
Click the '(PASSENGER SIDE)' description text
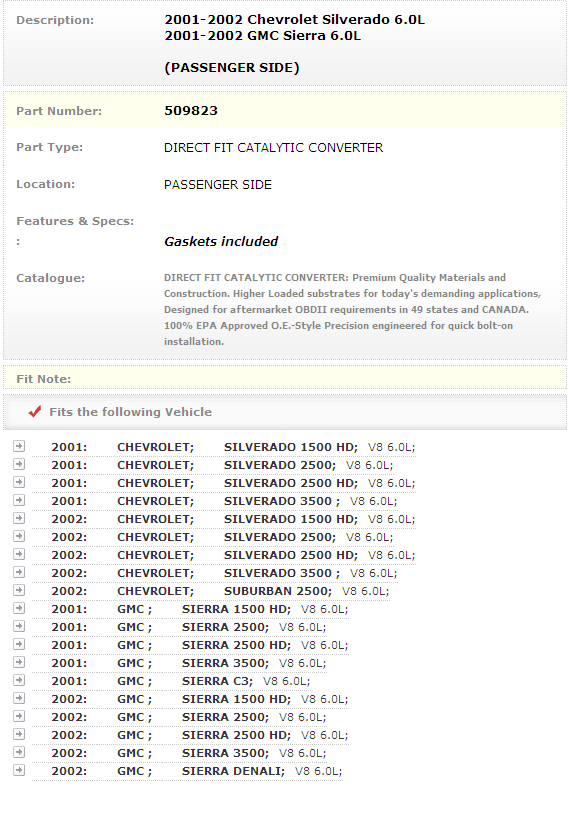click(x=232, y=68)
